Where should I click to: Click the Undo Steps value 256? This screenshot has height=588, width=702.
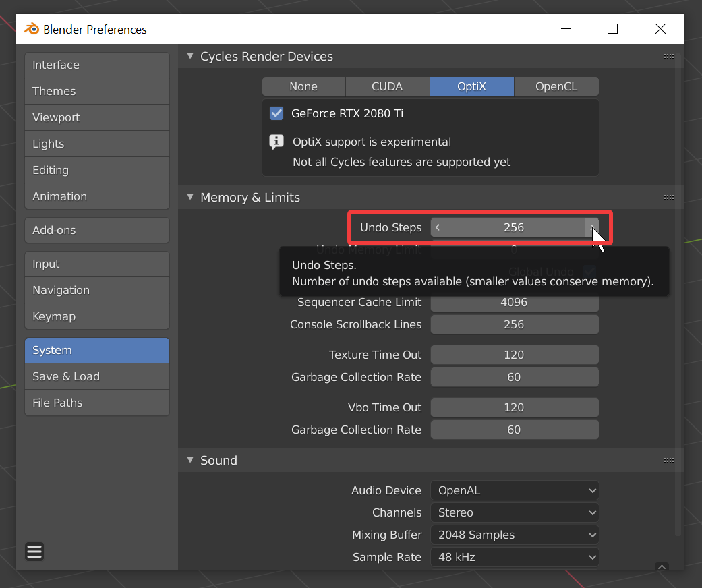coord(514,227)
